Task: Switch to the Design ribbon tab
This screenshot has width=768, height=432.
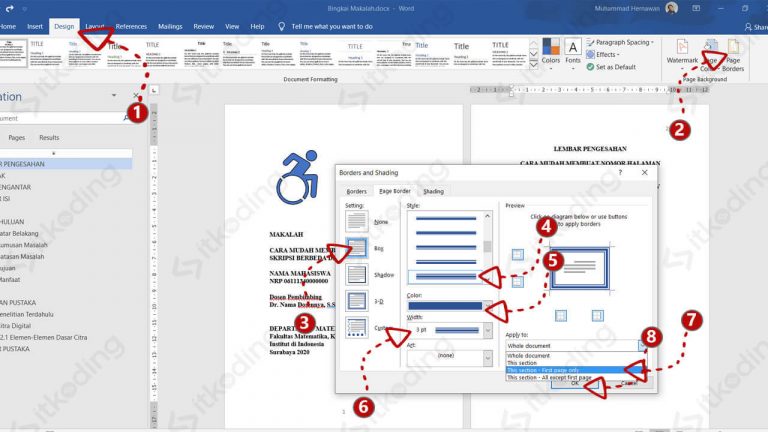Action: tap(64, 26)
